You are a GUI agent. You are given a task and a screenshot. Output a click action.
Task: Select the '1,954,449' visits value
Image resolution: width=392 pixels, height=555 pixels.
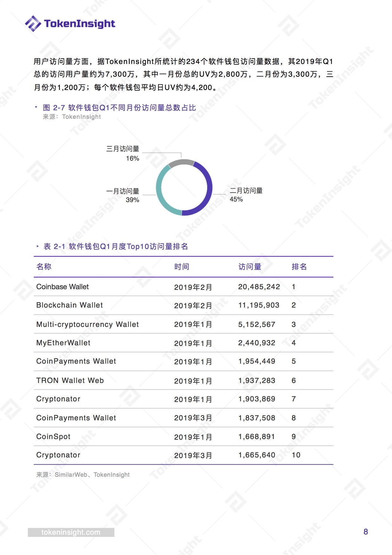click(x=257, y=361)
